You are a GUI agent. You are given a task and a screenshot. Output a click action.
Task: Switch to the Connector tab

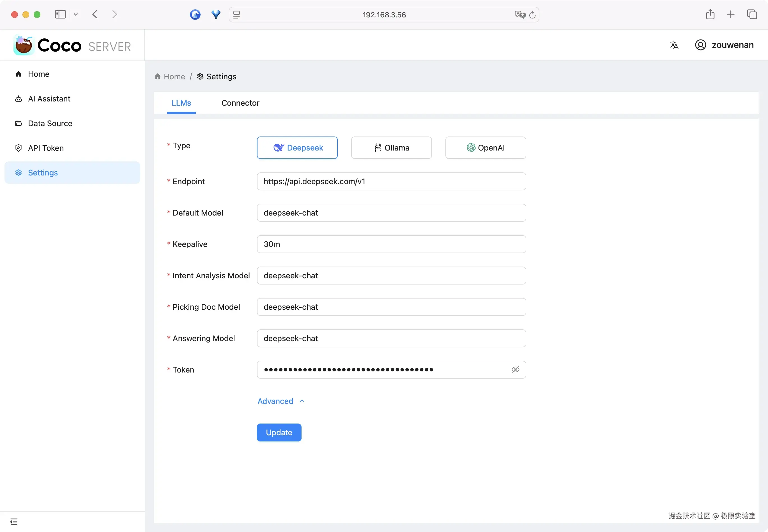coord(240,103)
